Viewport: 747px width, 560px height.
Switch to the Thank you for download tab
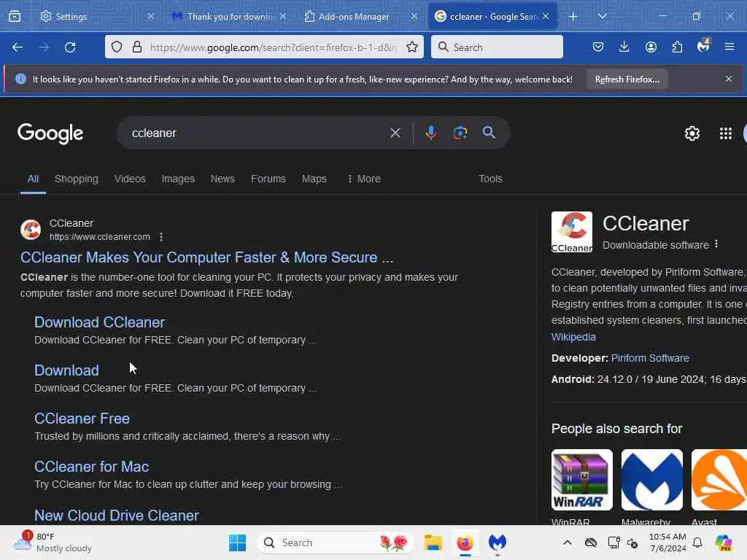click(x=228, y=16)
